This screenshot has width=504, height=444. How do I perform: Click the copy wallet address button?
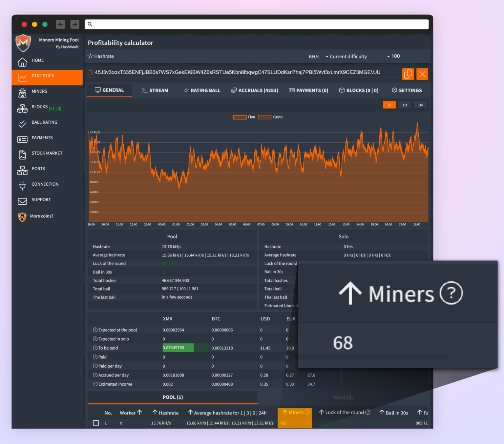click(408, 74)
